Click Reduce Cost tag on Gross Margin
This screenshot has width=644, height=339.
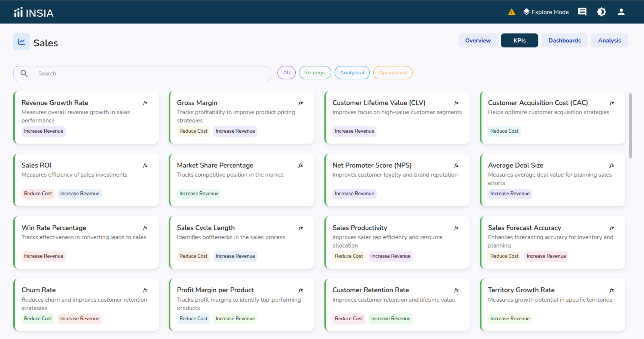point(193,131)
